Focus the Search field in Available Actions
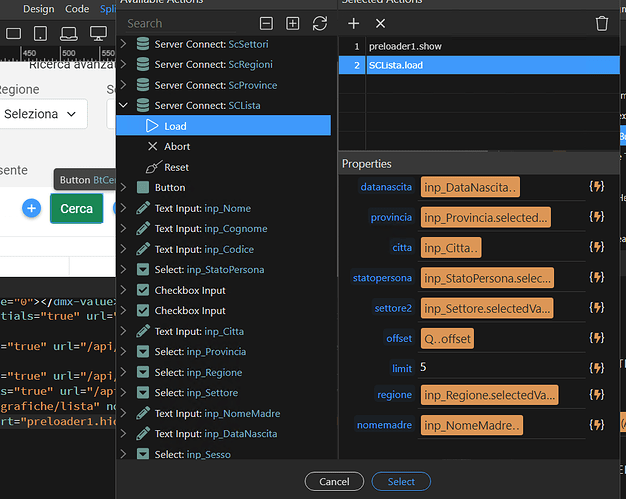Image resolution: width=626 pixels, height=499 pixels. click(x=182, y=24)
